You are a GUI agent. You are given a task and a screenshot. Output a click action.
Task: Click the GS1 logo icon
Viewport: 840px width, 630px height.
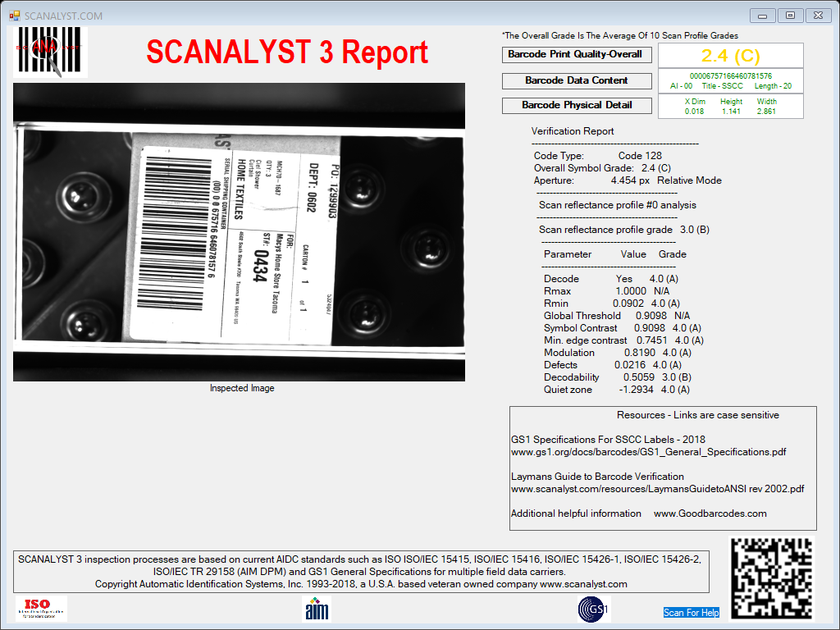(x=594, y=609)
